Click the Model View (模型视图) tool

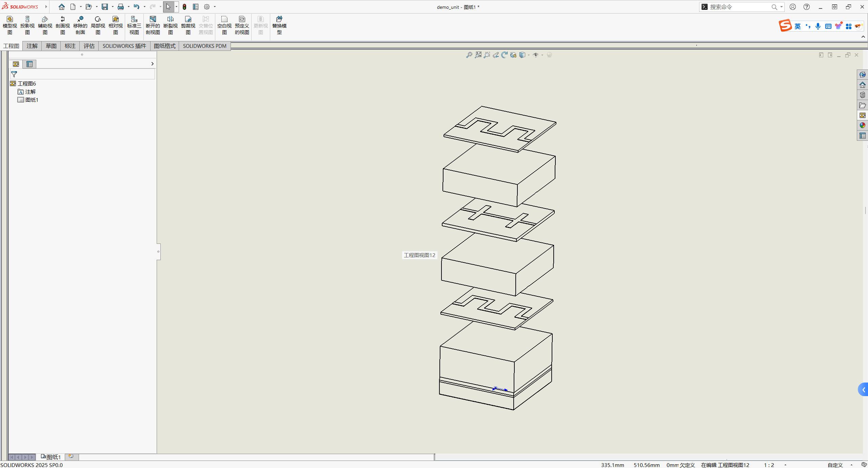tap(9, 25)
